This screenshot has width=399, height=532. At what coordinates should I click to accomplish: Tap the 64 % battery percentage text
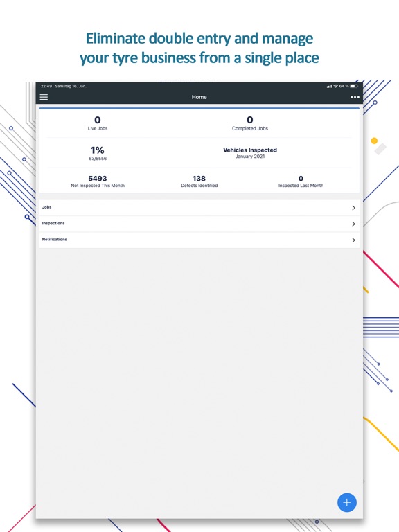point(344,86)
